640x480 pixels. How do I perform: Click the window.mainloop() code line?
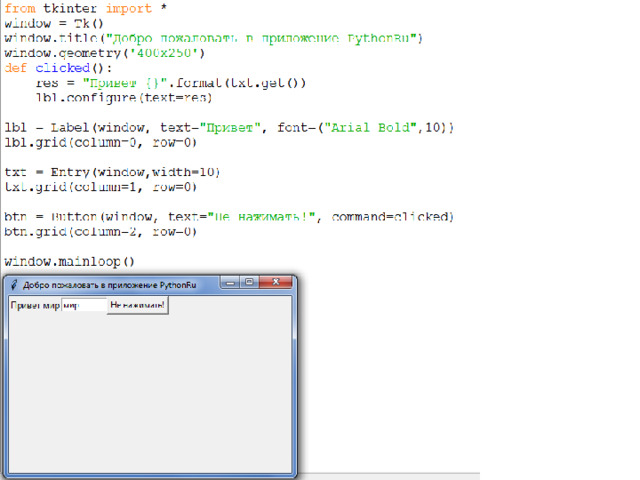point(69,261)
